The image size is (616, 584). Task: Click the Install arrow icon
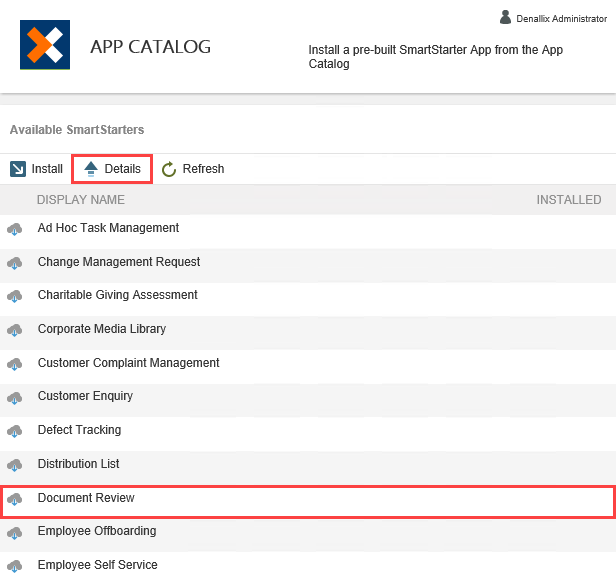[18, 169]
